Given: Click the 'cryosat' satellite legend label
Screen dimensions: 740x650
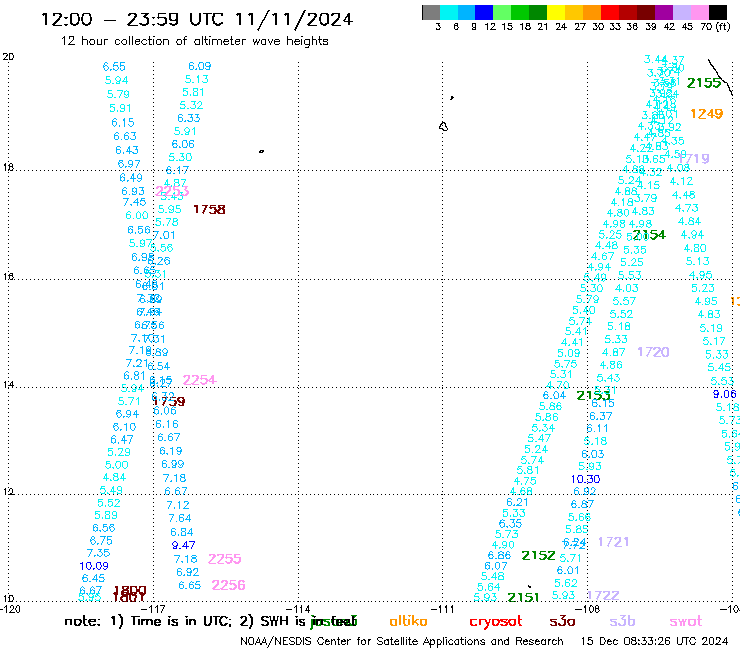Looking at the screenshot, I should coord(496,622).
